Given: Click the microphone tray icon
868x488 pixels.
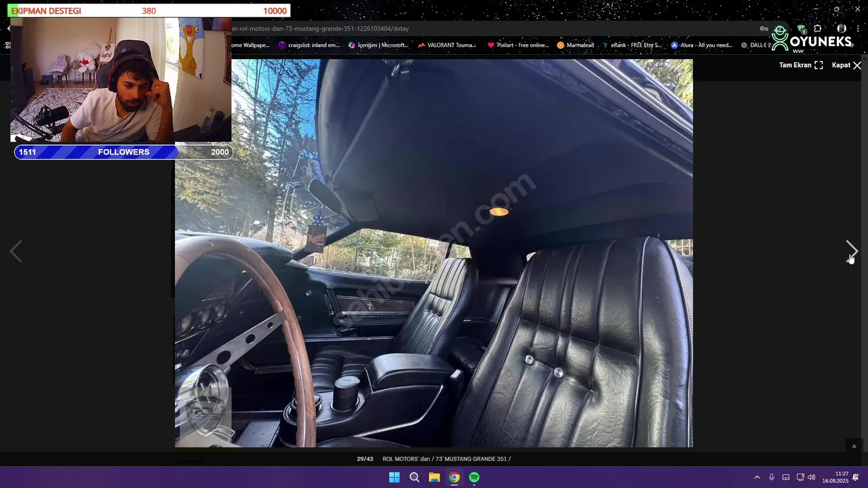Looking at the screenshot, I should click(x=772, y=477).
